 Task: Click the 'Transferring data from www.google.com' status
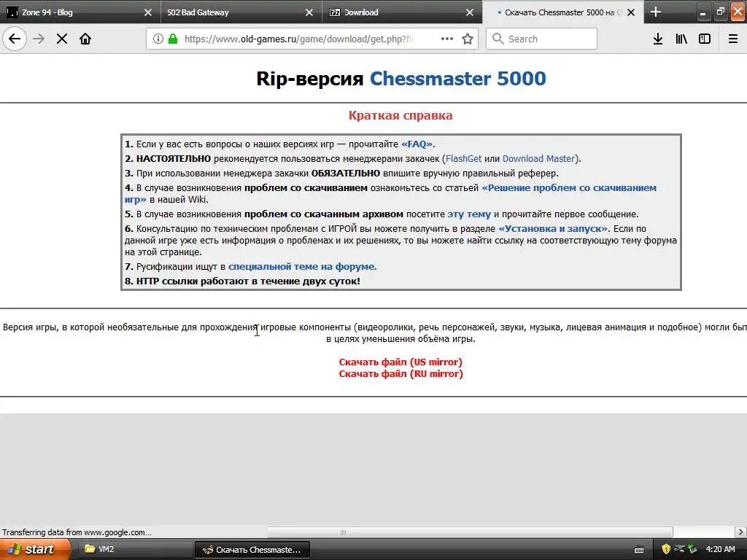tap(77, 532)
